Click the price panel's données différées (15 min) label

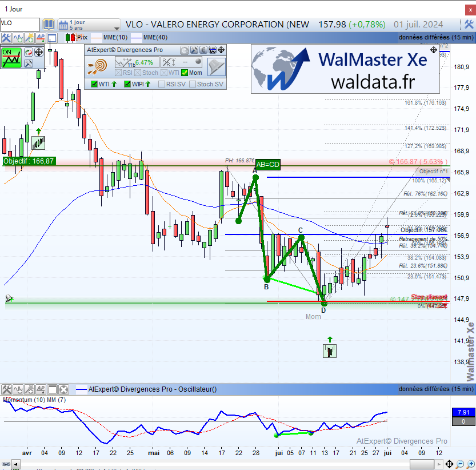(x=436, y=37)
